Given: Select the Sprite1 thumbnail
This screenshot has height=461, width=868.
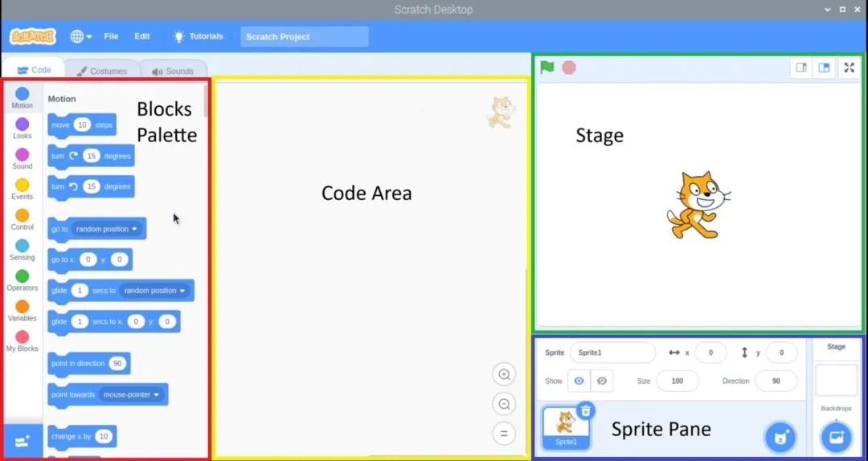Looking at the screenshot, I should [566, 428].
